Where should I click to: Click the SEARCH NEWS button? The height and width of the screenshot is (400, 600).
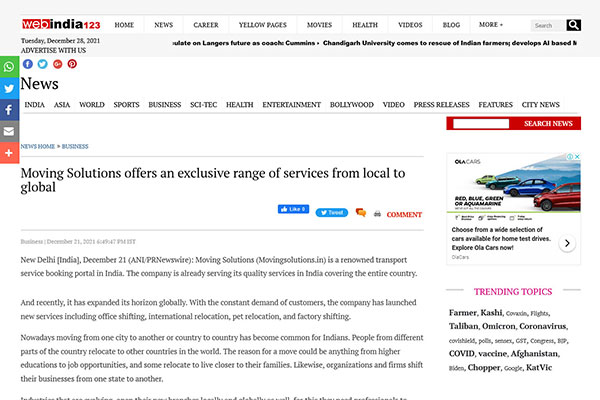click(x=548, y=123)
